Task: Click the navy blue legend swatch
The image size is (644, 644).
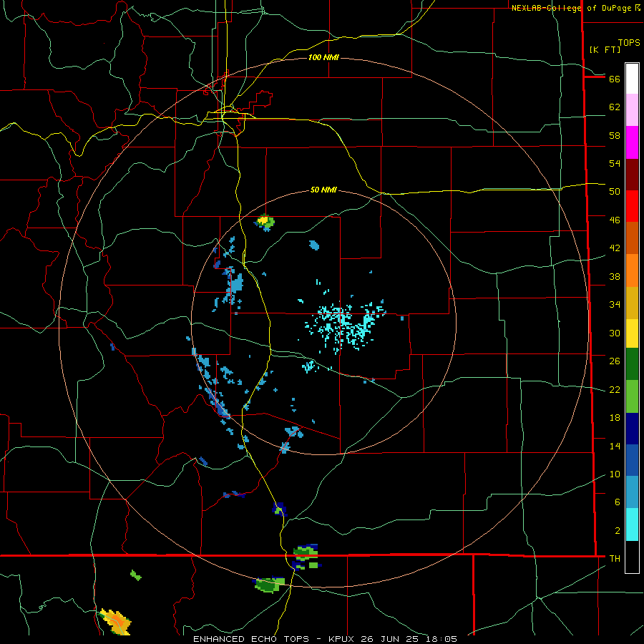Action: 632,429
